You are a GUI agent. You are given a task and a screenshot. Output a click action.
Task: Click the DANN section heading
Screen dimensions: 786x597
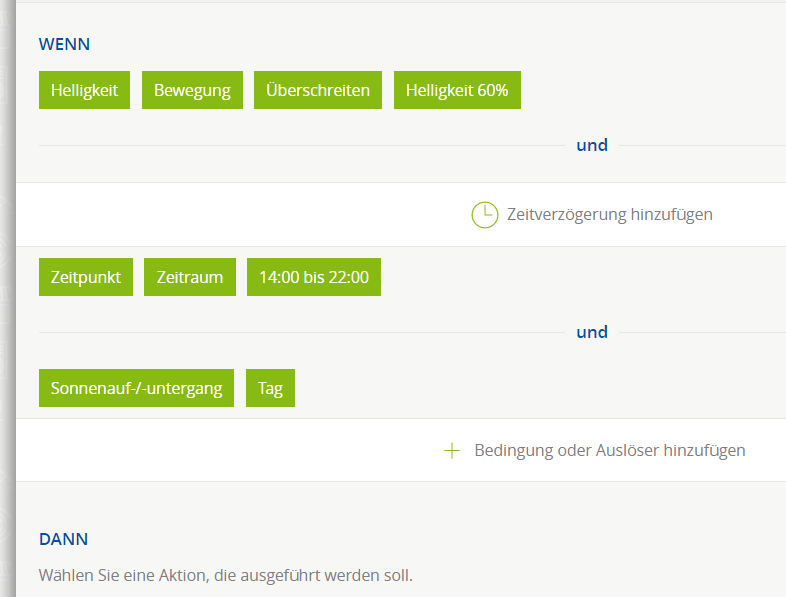coord(63,539)
